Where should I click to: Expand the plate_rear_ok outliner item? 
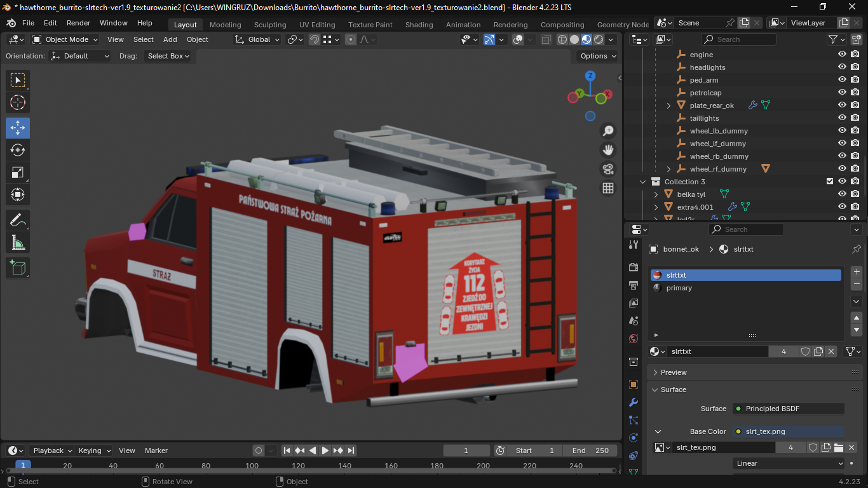668,105
